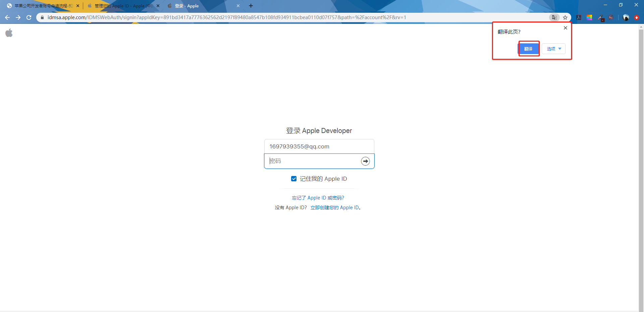Click the Apple logo on the page
644x312 pixels.
point(9,33)
